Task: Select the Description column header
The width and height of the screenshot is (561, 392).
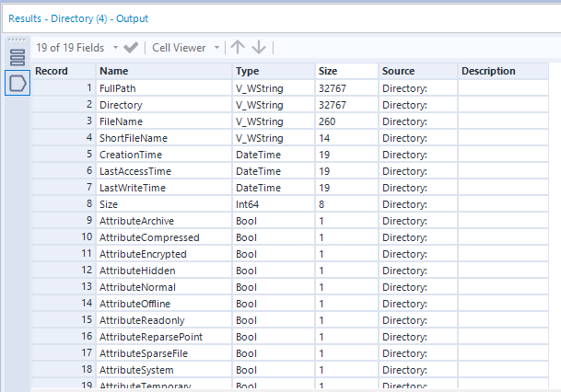Action: [488, 71]
